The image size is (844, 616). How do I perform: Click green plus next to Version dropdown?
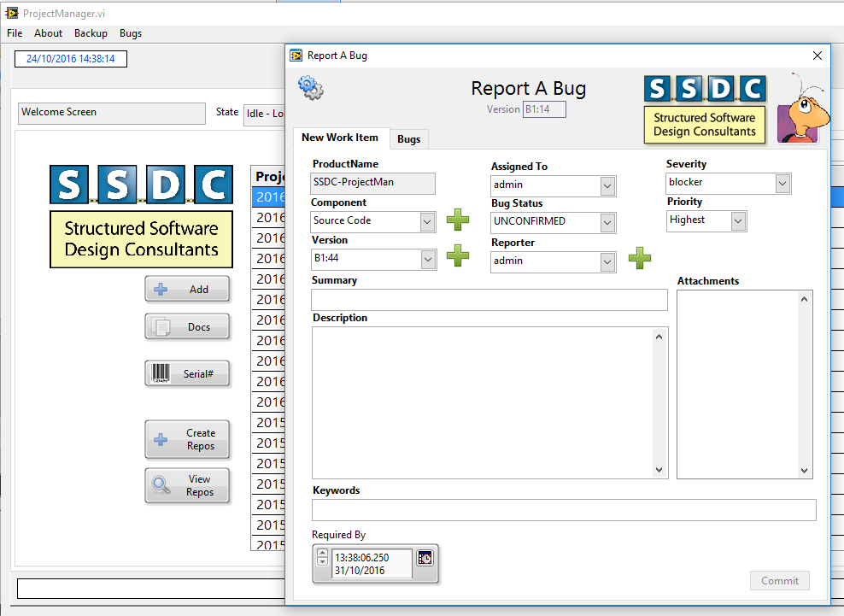click(458, 255)
